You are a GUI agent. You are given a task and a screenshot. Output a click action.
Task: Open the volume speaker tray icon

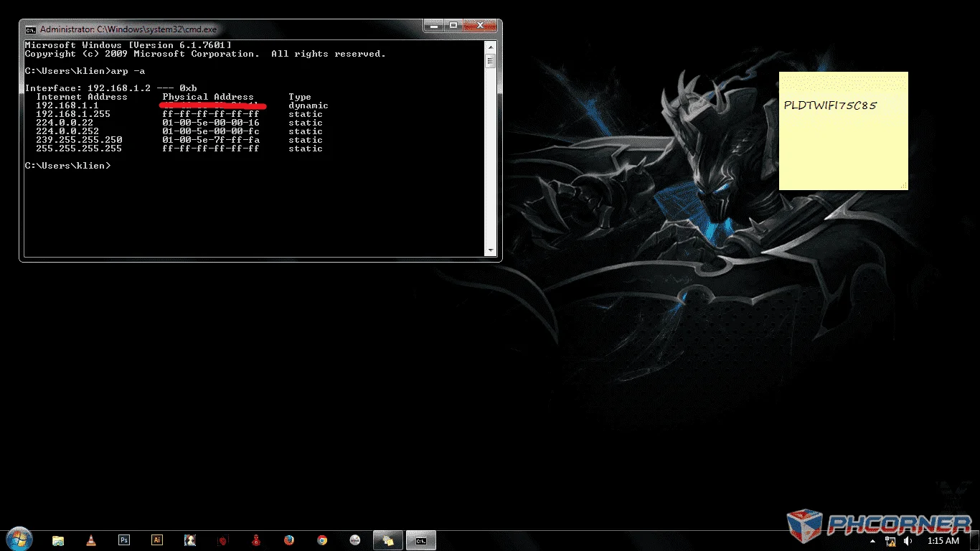(908, 541)
